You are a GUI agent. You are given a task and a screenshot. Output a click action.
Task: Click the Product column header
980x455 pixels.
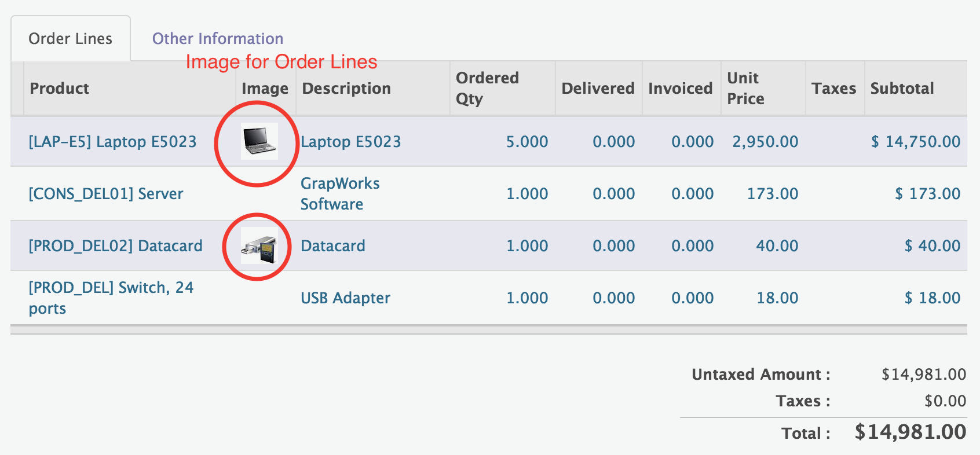[59, 88]
